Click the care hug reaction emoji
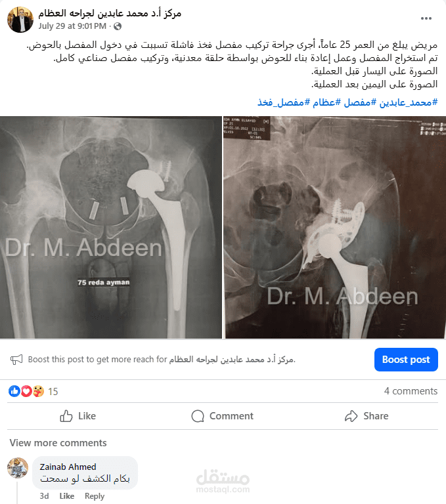 tap(38, 391)
